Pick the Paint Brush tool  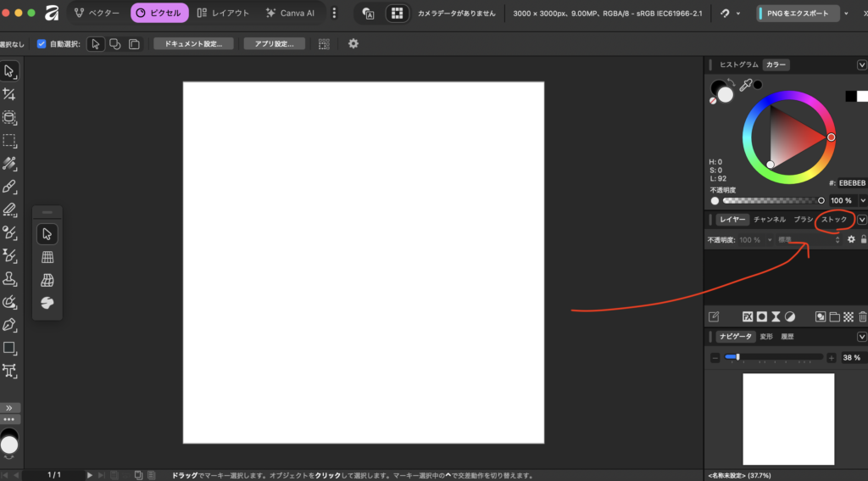(9, 186)
